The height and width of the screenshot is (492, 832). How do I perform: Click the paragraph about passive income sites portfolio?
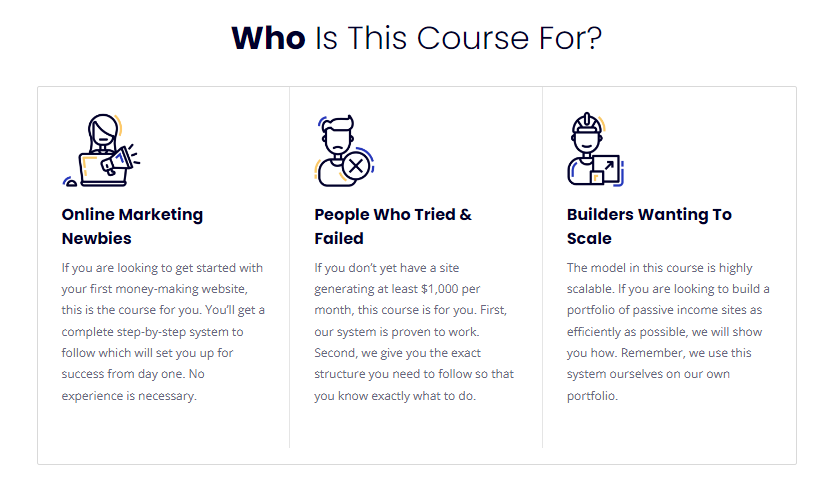click(x=668, y=332)
